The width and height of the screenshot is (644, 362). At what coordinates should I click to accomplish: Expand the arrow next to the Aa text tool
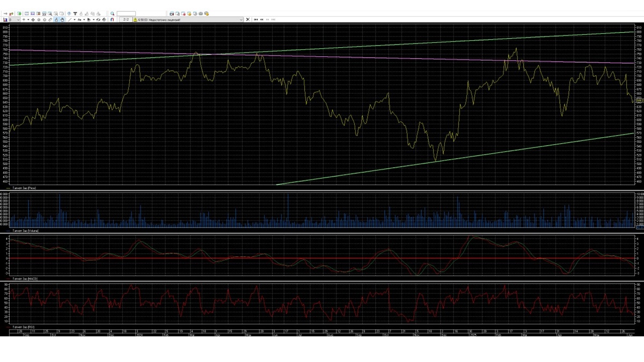84,19
